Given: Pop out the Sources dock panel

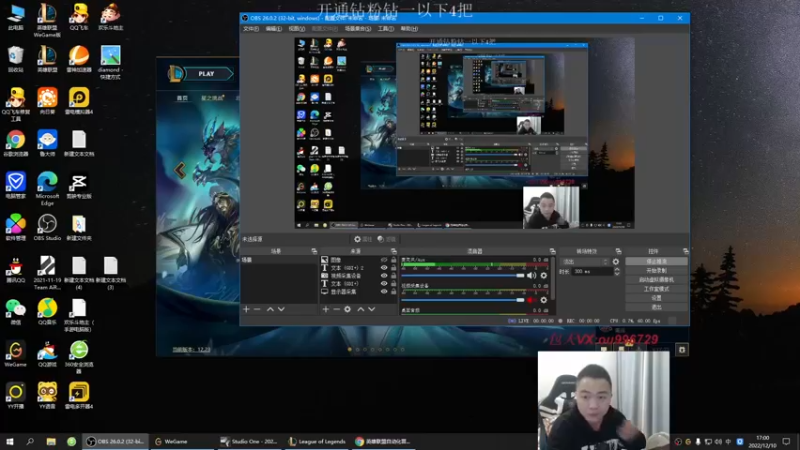Looking at the screenshot, I should tap(393, 251).
